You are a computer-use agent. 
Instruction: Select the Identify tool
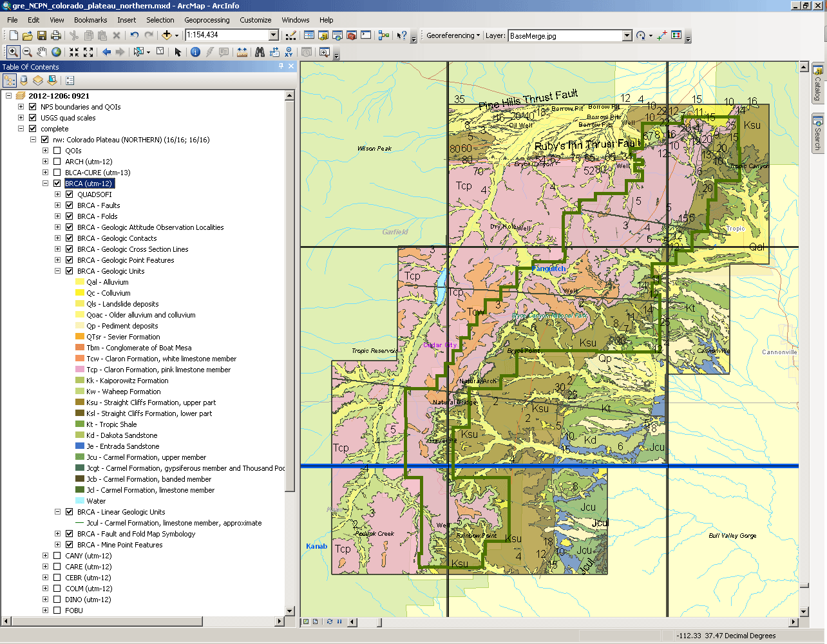(x=195, y=52)
